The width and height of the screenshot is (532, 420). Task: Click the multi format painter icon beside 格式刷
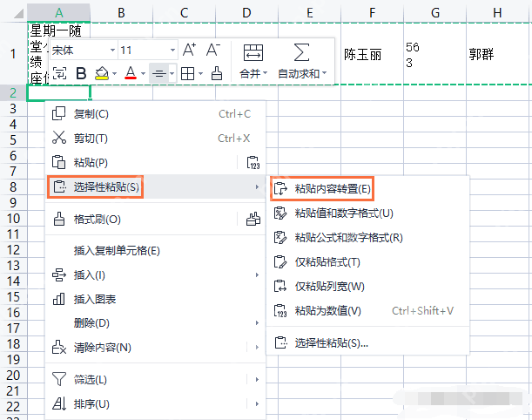click(x=253, y=220)
